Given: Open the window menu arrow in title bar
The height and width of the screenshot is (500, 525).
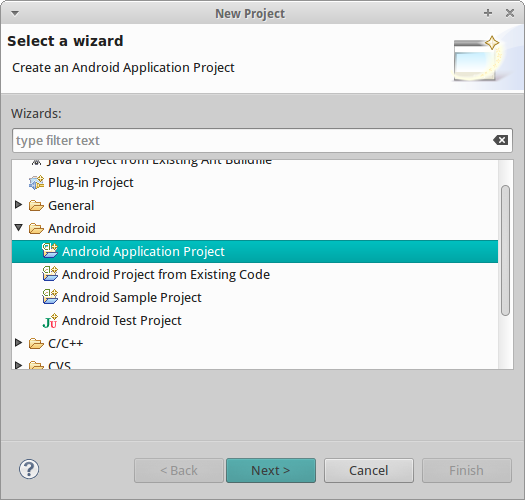Looking at the screenshot, I should (x=15, y=13).
